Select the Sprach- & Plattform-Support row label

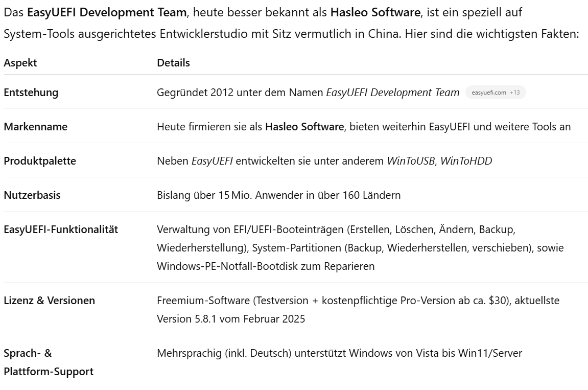tap(49, 362)
